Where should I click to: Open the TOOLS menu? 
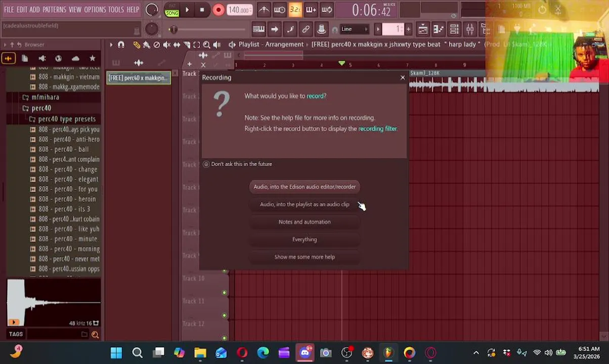pos(116,10)
